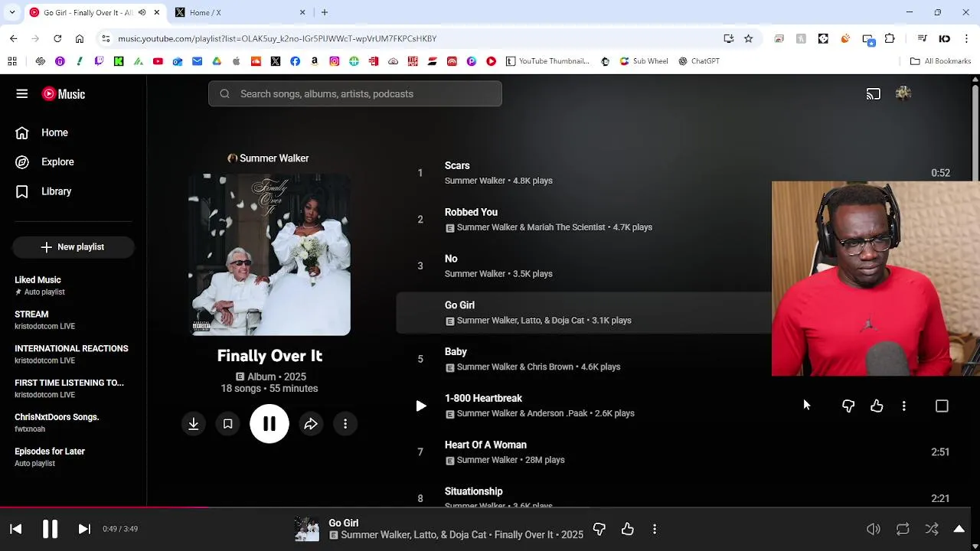Open the tab search dropdown
The image size is (980, 551).
pyautogui.click(x=11, y=12)
